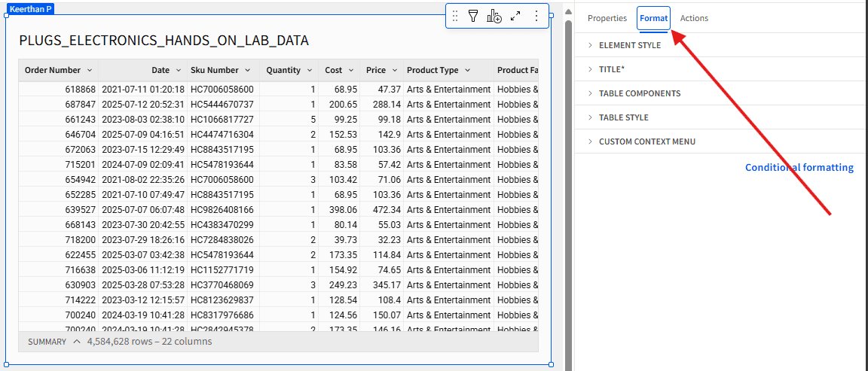Click the add child chart icon
This screenshot has height=371, width=868.
coord(494,16)
